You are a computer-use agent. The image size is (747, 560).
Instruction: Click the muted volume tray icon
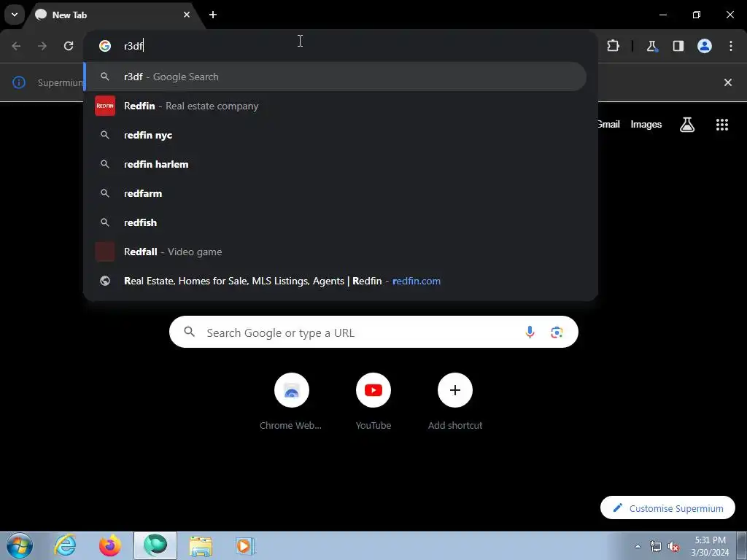click(673, 546)
